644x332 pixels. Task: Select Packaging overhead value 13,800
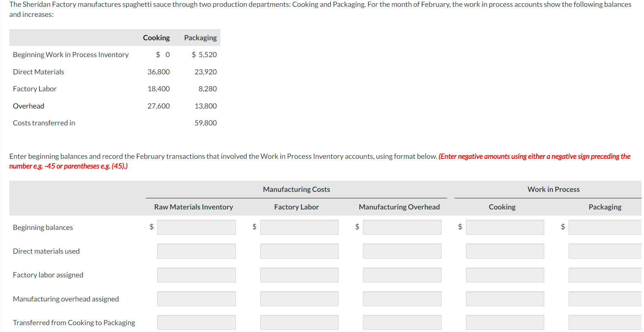pyautogui.click(x=206, y=106)
